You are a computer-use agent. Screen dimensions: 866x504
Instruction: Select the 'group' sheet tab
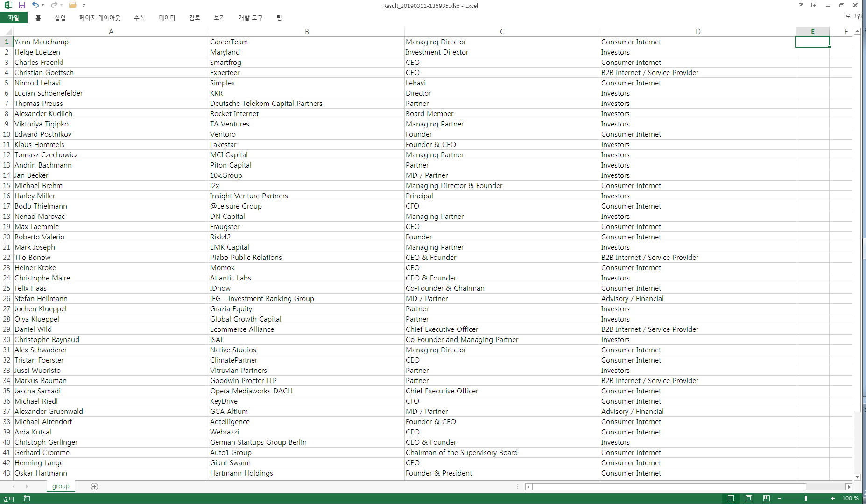tap(61, 486)
